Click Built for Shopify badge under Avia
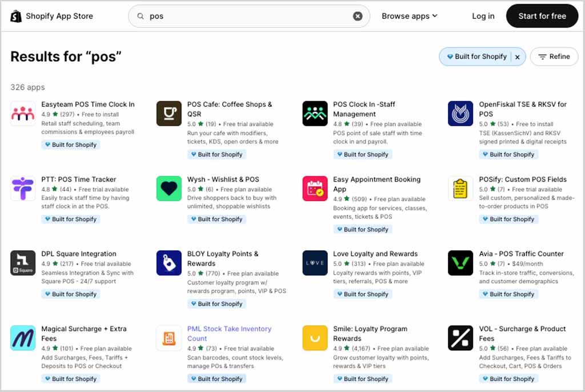Image resolution: width=585 pixels, height=392 pixels. coord(508,294)
